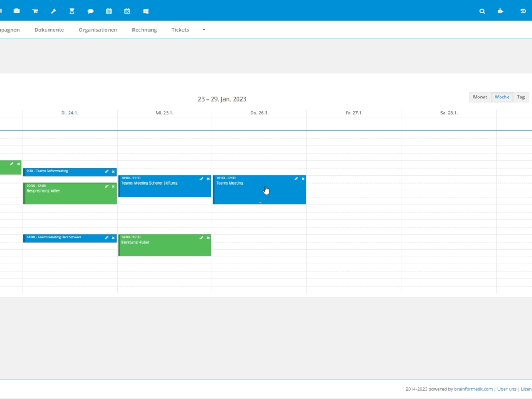Go to the Organisationen tab
This screenshot has height=399, width=532.
[98, 30]
